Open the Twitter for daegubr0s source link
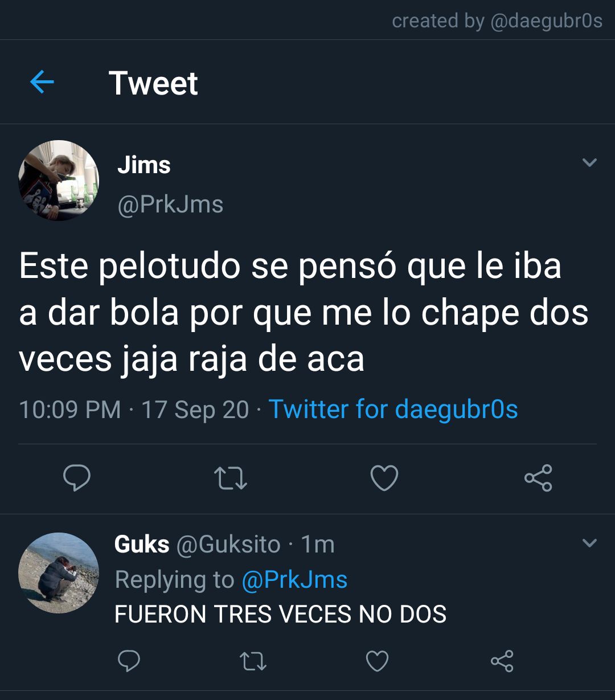This screenshot has height=700, width=615. pos(393,410)
